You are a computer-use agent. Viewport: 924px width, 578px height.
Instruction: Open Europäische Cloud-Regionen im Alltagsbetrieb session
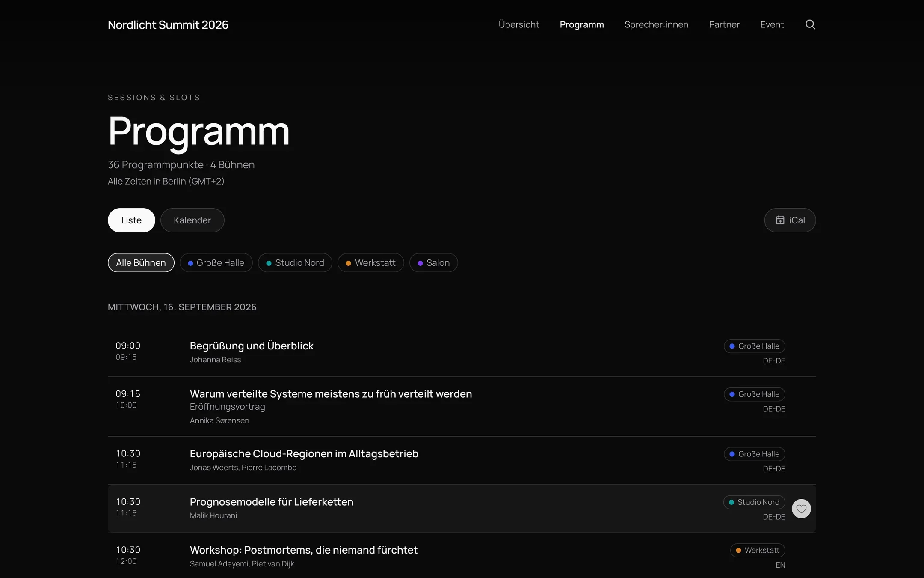[x=304, y=453]
